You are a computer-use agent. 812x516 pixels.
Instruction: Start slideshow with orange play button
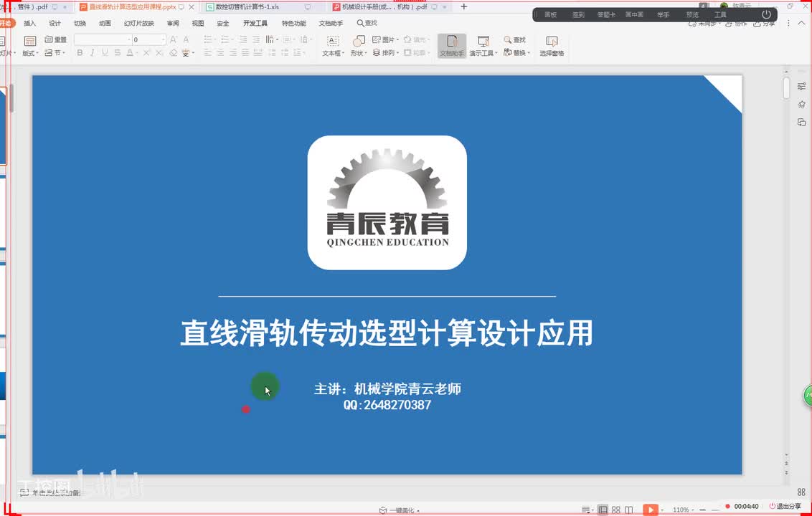tap(651, 510)
